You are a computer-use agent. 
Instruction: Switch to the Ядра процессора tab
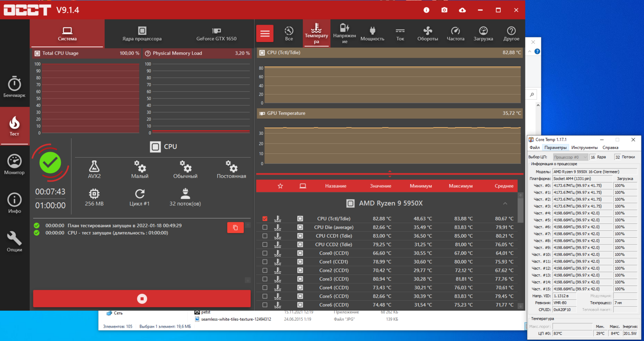(142, 33)
